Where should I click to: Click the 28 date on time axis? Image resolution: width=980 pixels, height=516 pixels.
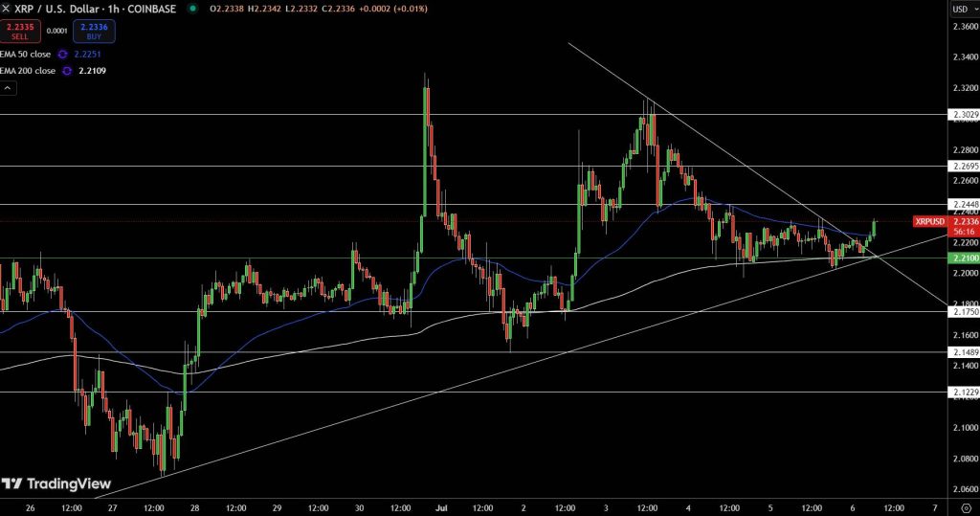194,508
